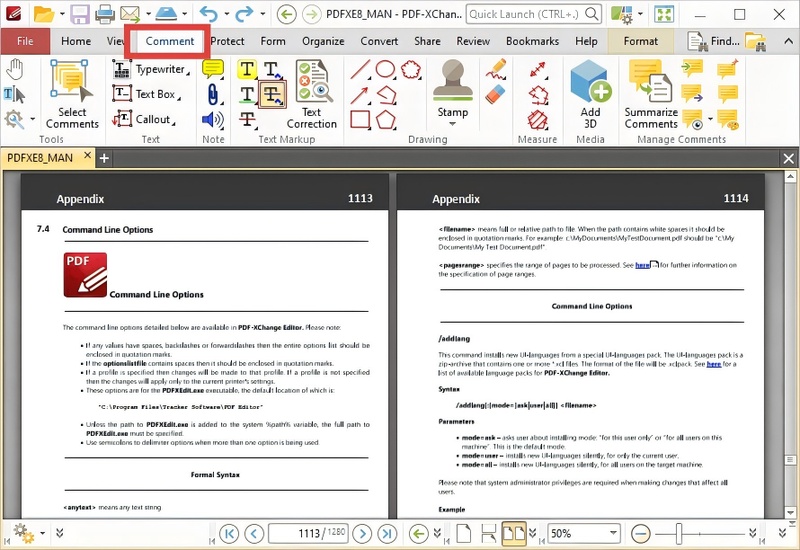Select the Hand tool

15,69
